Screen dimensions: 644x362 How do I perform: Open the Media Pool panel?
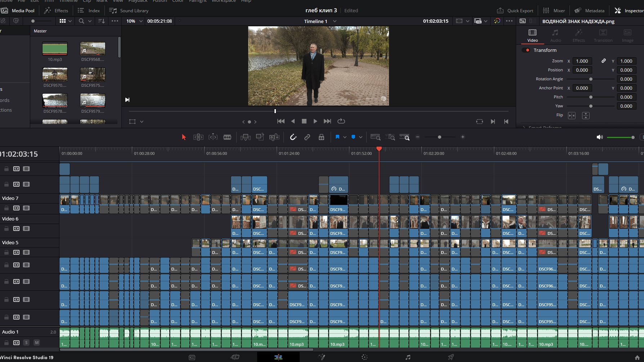(18, 10)
